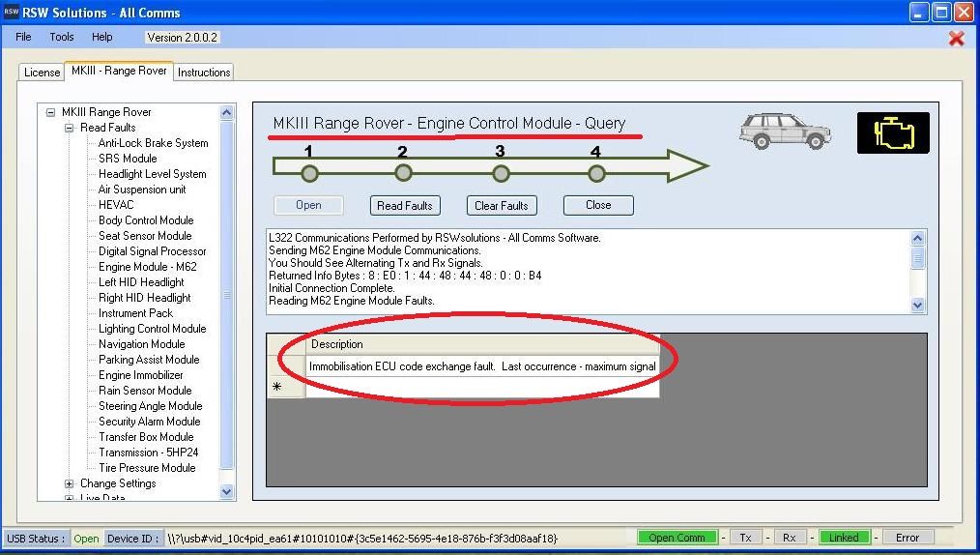Select Security Alarm Module entry
This screenshot has height=555, width=980.
click(150, 422)
